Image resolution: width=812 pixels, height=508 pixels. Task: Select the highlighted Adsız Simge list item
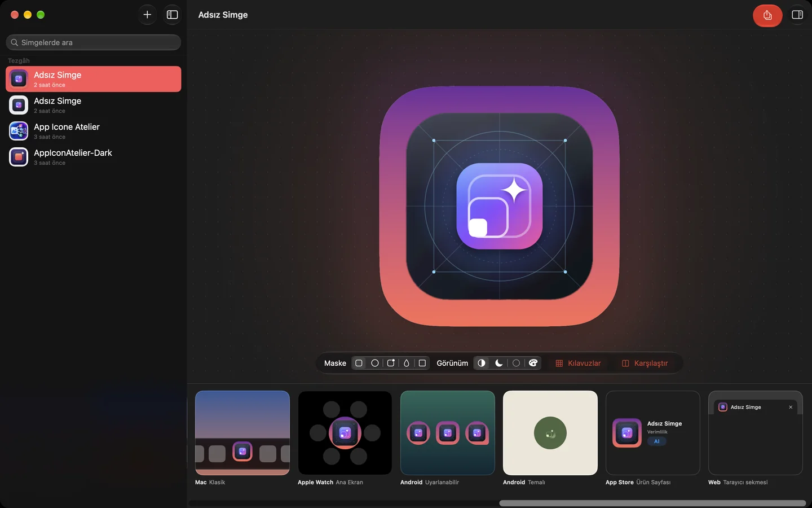pos(94,79)
